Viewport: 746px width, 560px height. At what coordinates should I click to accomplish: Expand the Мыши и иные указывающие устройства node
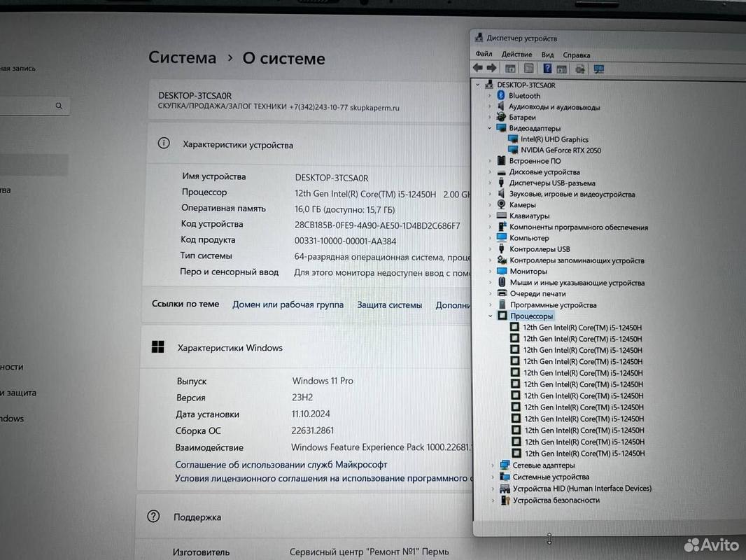click(490, 283)
